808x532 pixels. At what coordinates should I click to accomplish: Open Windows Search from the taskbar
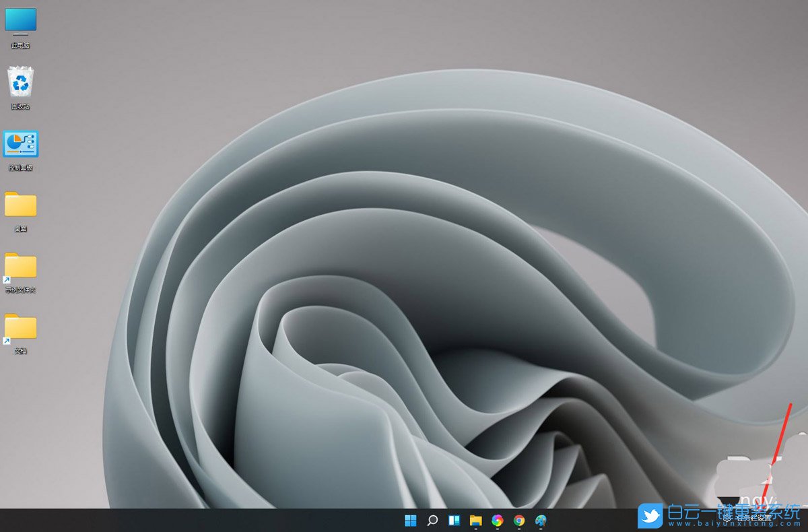(x=432, y=520)
